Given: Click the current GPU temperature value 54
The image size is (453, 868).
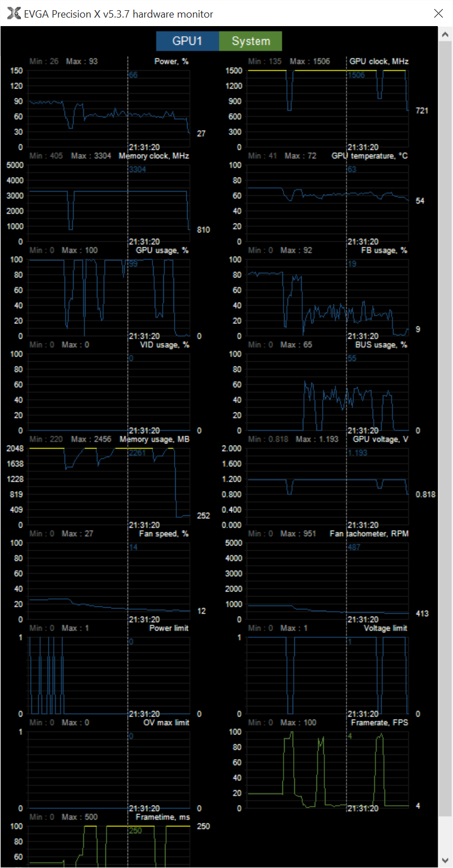Looking at the screenshot, I should [420, 201].
